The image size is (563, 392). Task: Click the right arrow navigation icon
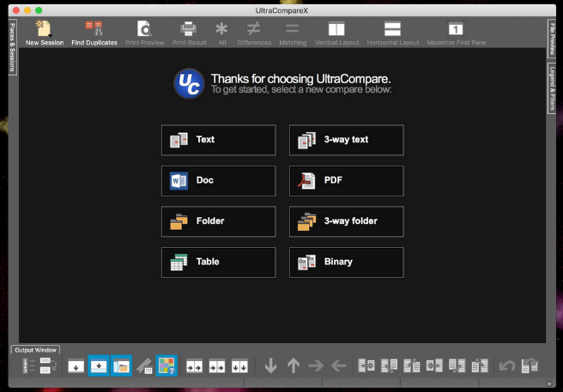tap(316, 365)
